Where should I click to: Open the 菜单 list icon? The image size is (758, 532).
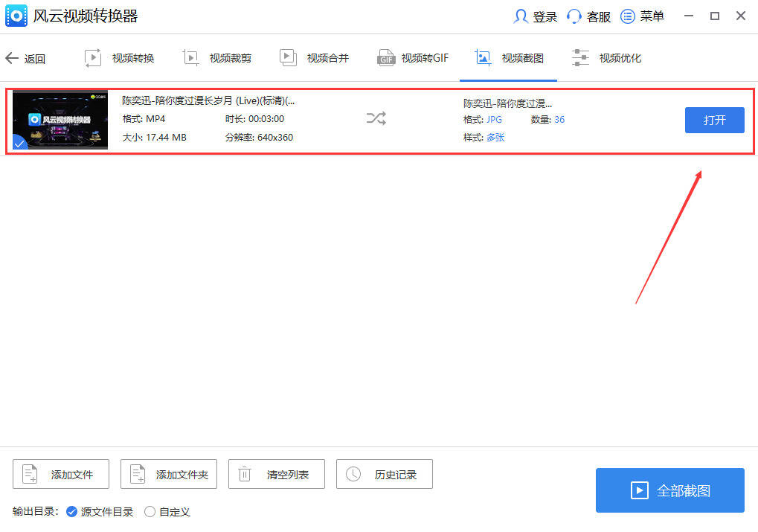pos(628,16)
